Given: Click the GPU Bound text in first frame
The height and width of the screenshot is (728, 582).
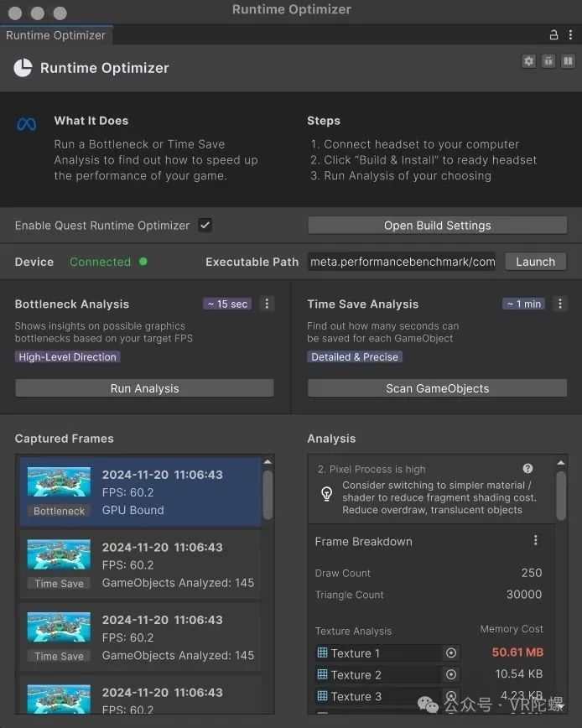Looking at the screenshot, I should click(133, 510).
